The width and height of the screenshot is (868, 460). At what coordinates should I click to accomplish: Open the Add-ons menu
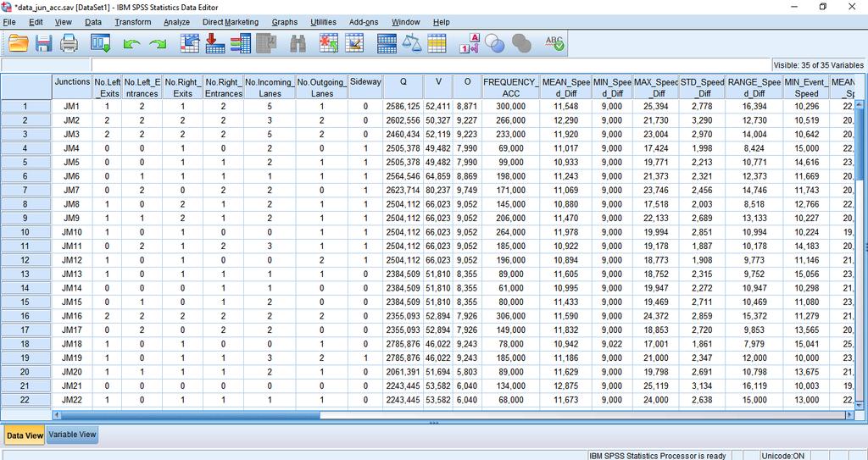364,22
